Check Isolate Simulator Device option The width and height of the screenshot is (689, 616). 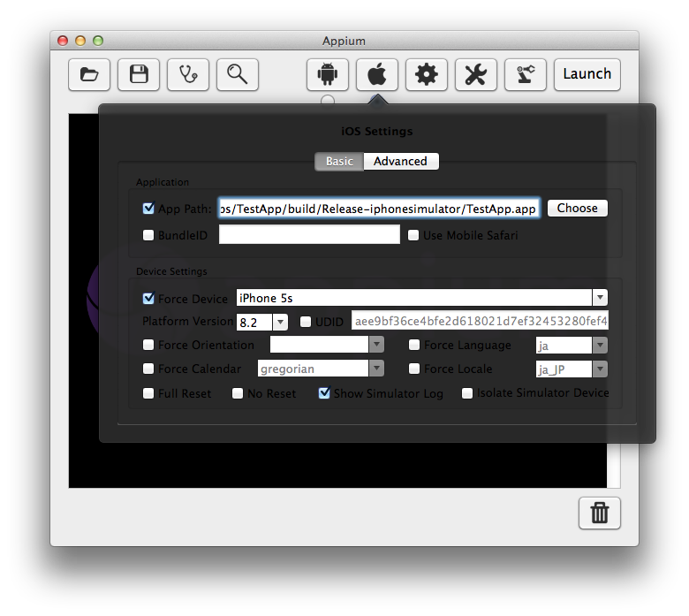[467, 393]
